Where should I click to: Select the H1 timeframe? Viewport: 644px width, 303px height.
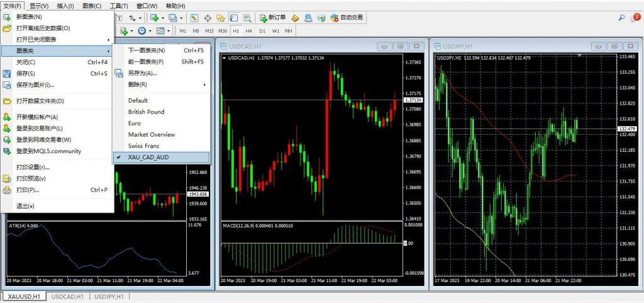pos(236,31)
